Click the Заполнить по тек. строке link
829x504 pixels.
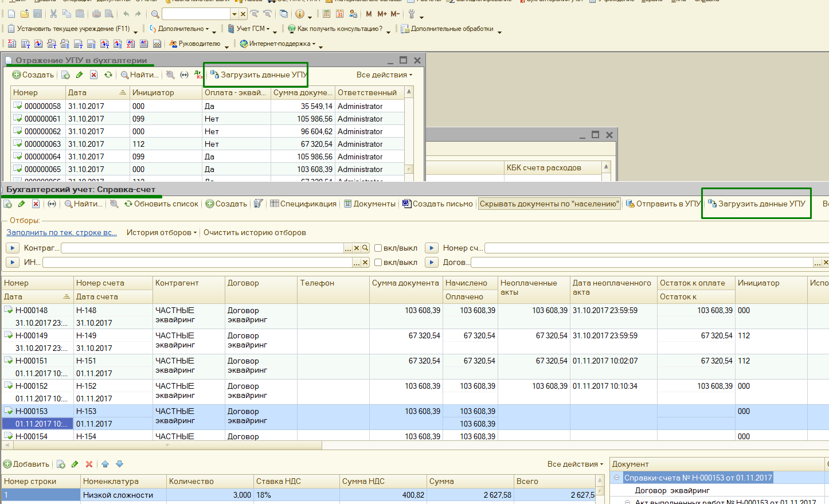pos(61,232)
